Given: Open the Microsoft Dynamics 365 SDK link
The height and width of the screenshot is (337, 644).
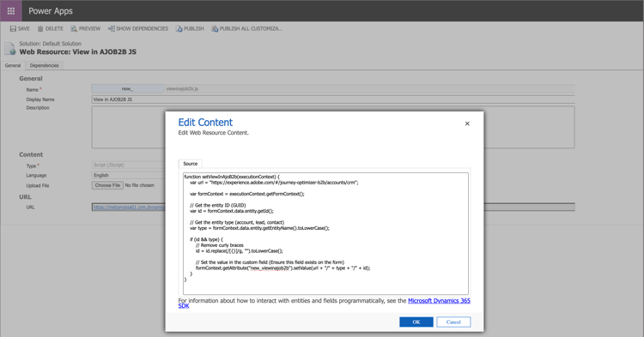Looking at the screenshot, I should (x=439, y=301).
